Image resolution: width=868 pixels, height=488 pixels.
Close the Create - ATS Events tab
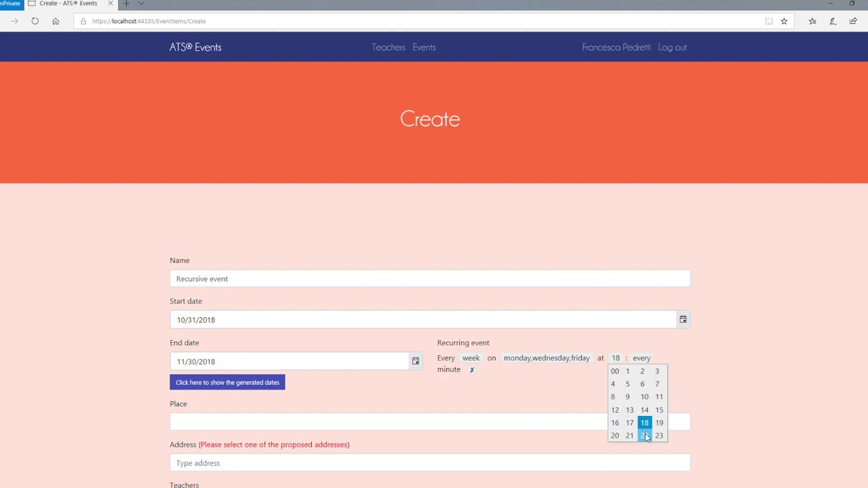tap(111, 3)
